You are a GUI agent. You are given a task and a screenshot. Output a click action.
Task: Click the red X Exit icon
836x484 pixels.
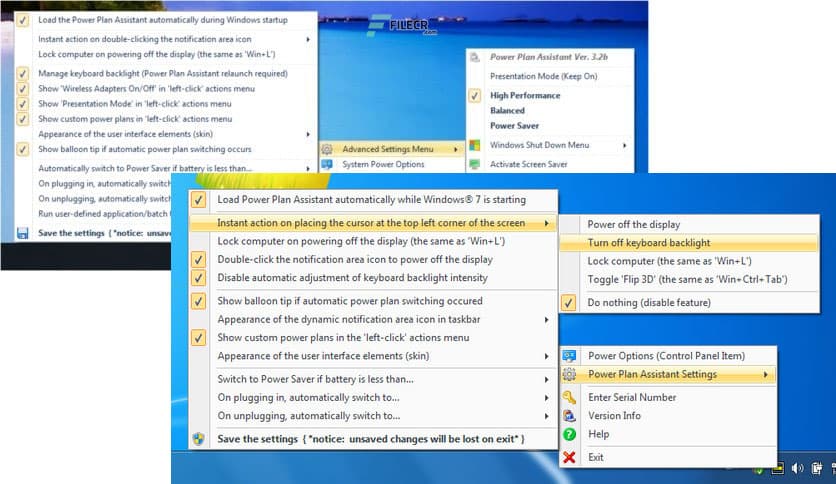tap(569, 457)
